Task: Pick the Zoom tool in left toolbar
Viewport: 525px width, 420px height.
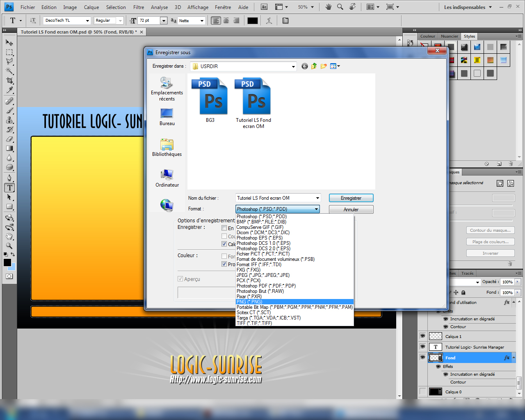Action: point(9,246)
